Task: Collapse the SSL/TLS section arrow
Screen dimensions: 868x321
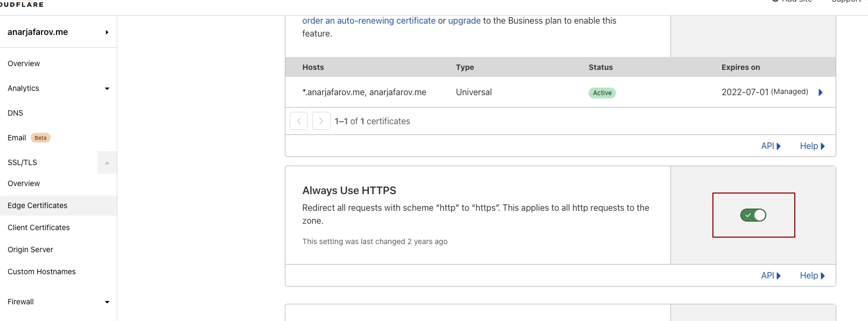Action: coord(107,162)
